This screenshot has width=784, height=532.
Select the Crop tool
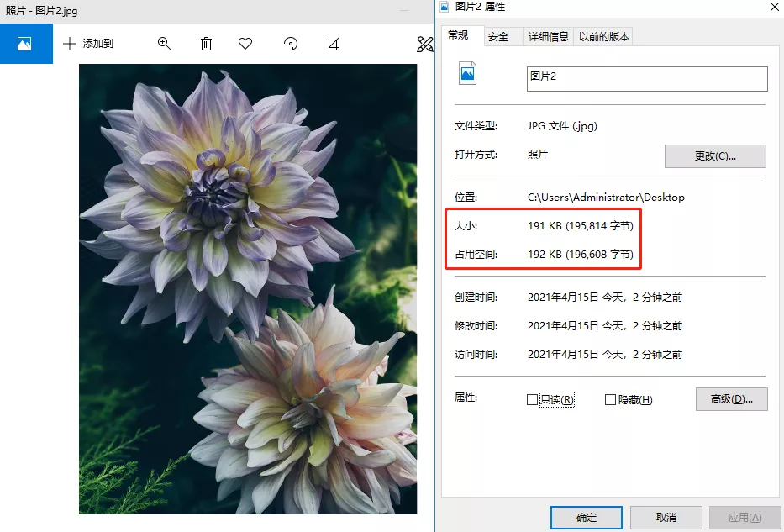coord(333,44)
